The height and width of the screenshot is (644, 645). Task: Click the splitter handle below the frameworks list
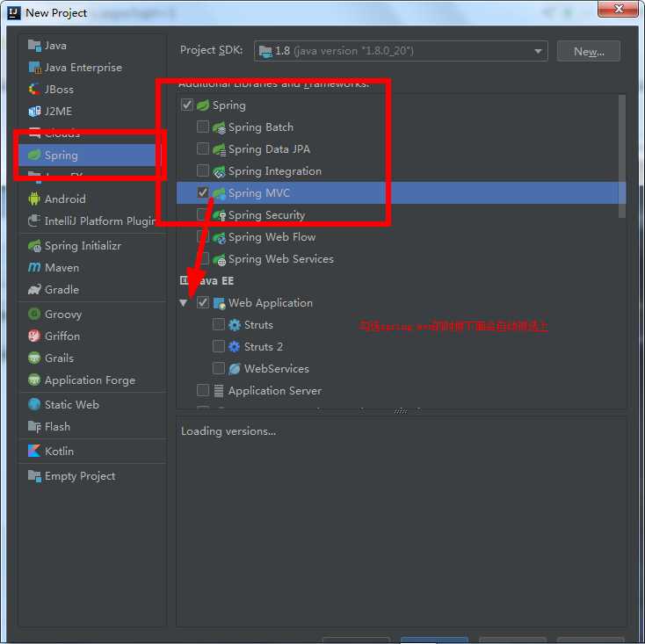[401, 411]
